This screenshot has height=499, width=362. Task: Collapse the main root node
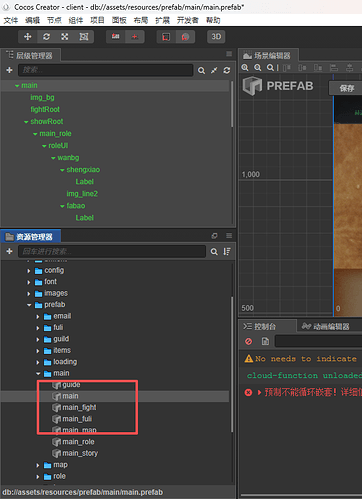pyautogui.click(x=17, y=86)
